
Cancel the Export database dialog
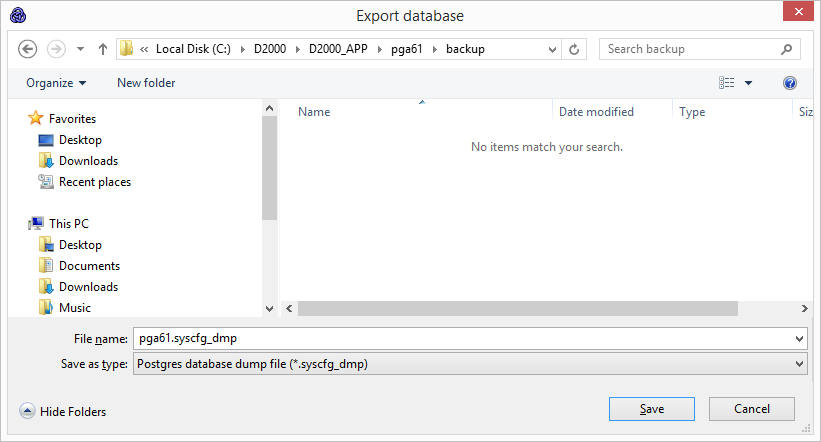[x=752, y=409]
